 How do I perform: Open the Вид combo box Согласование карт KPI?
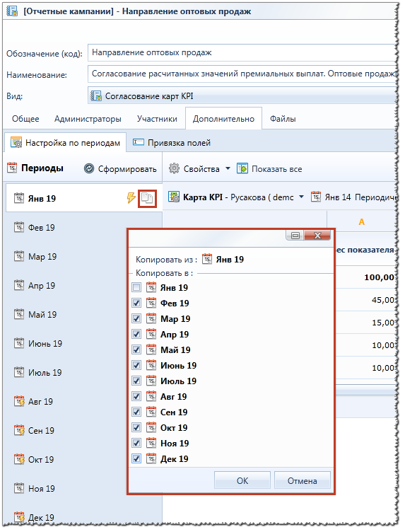(242, 96)
